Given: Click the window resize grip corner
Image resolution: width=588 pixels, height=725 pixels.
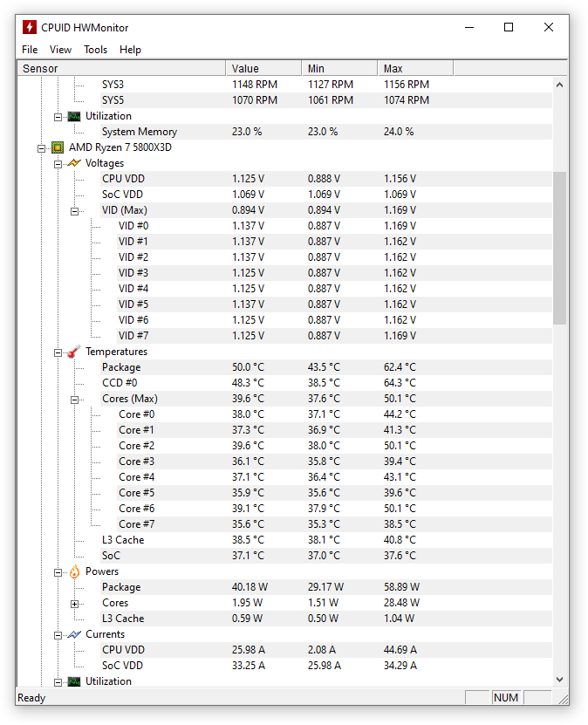Looking at the screenshot, I should click(x=563, y=699).
